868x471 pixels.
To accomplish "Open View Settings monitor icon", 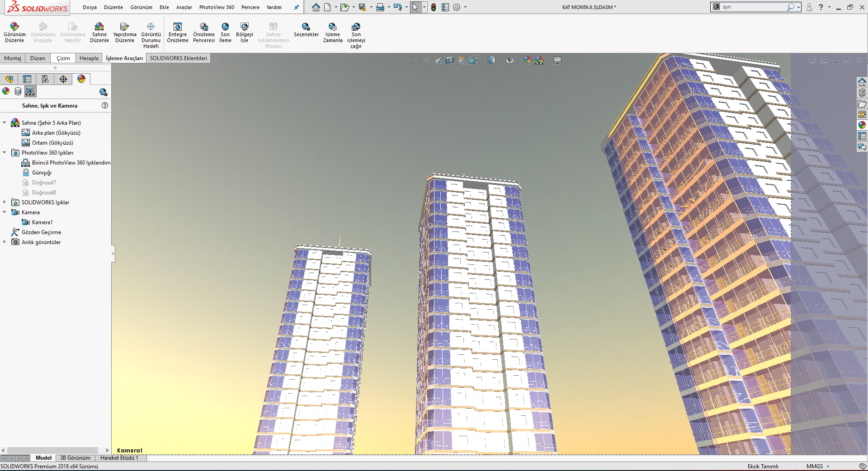I will point(557,60).
